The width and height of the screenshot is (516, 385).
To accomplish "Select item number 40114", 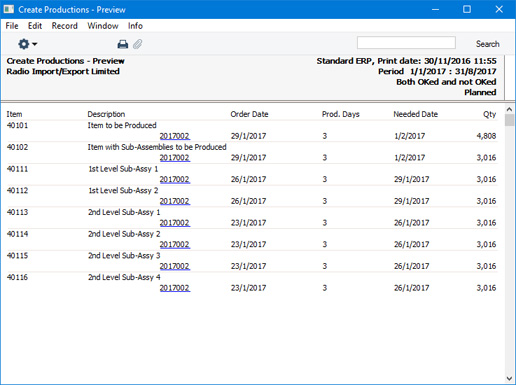I will 17,234.
